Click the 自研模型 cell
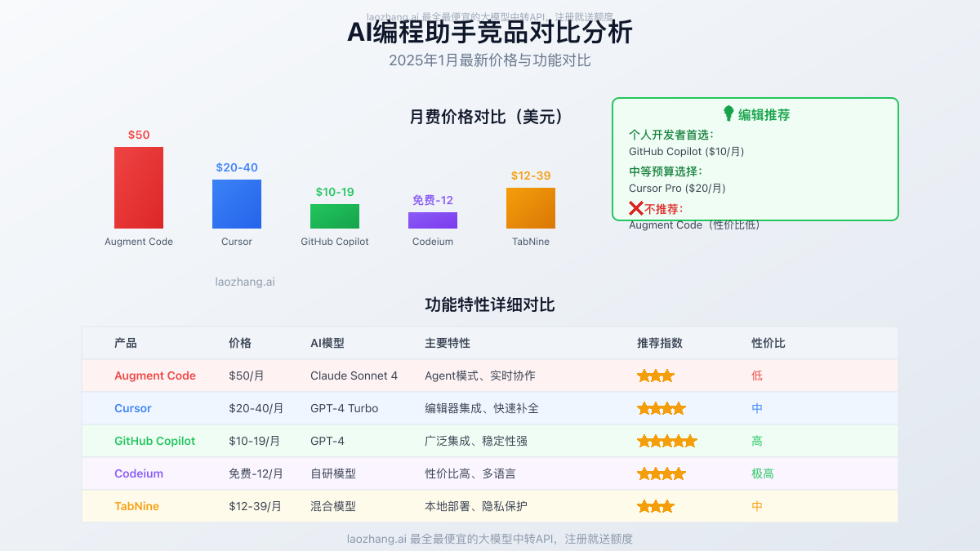The image size is (980, 551). [333, 473]
